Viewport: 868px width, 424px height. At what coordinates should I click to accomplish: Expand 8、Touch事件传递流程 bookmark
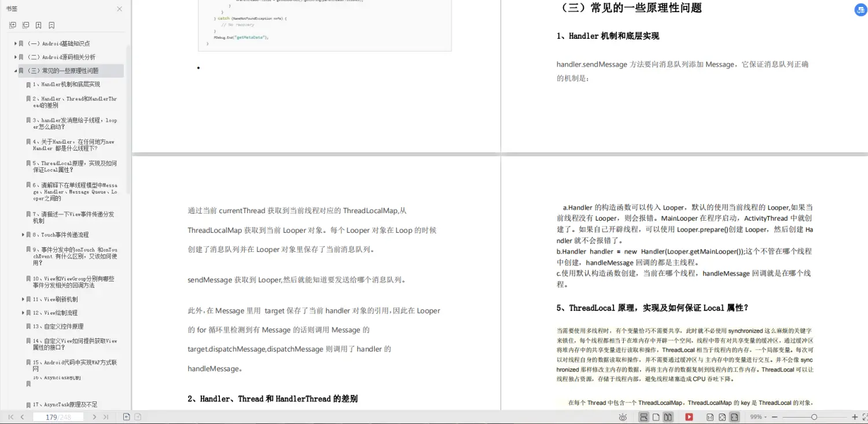click(x=23, y=235)
